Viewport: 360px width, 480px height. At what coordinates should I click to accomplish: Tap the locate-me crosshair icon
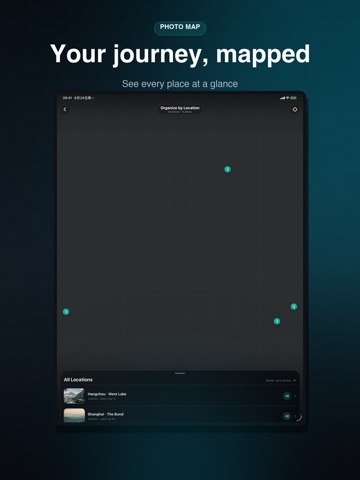(295, 109)
